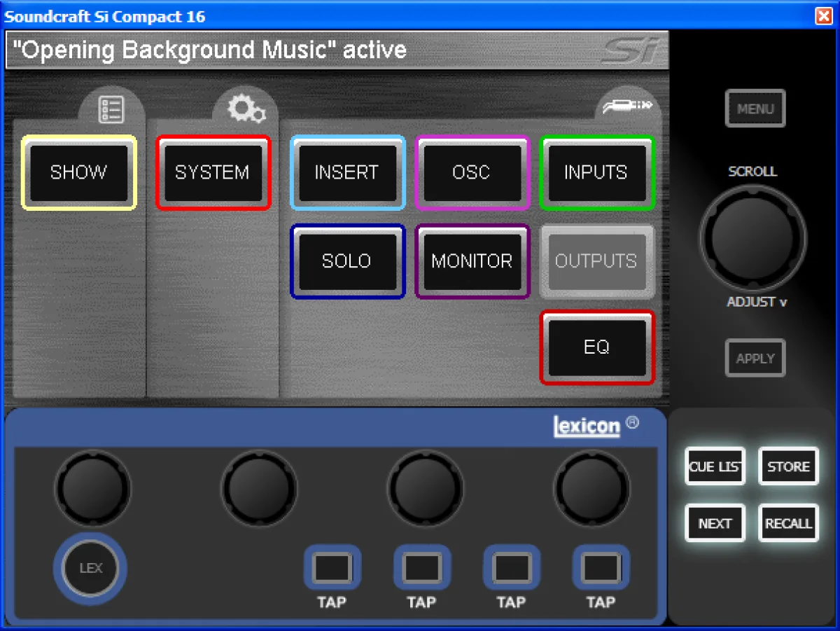Click the show list icon above SHOW
The width and height of the screenshot is (840, 631).
coord(112,110)
